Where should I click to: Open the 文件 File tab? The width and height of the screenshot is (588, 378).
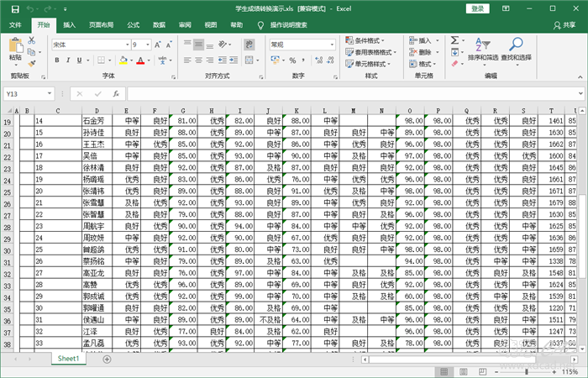point(15,25)
